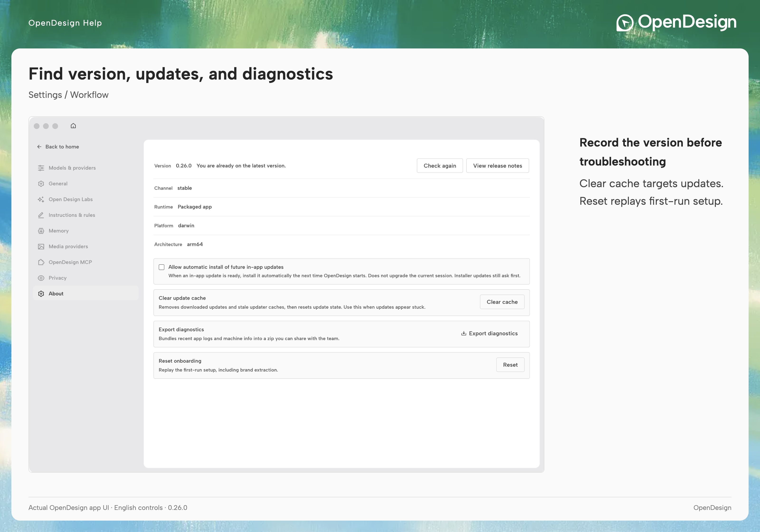The image size is (760, 532).
Task: Click the Instructions & rules pencil icon
Action: [41, 215]
